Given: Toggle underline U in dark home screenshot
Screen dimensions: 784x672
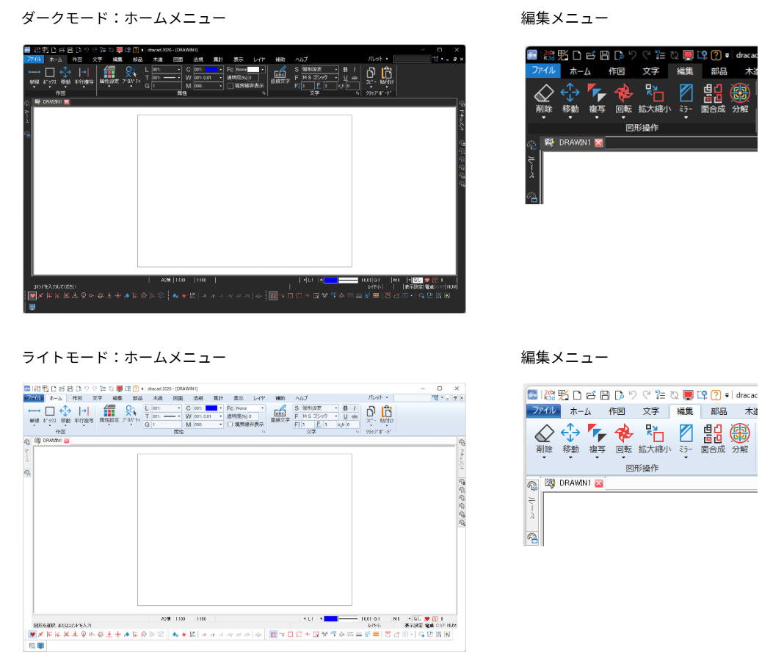Looking at the screenshot, I should click(x=346, y=78).
